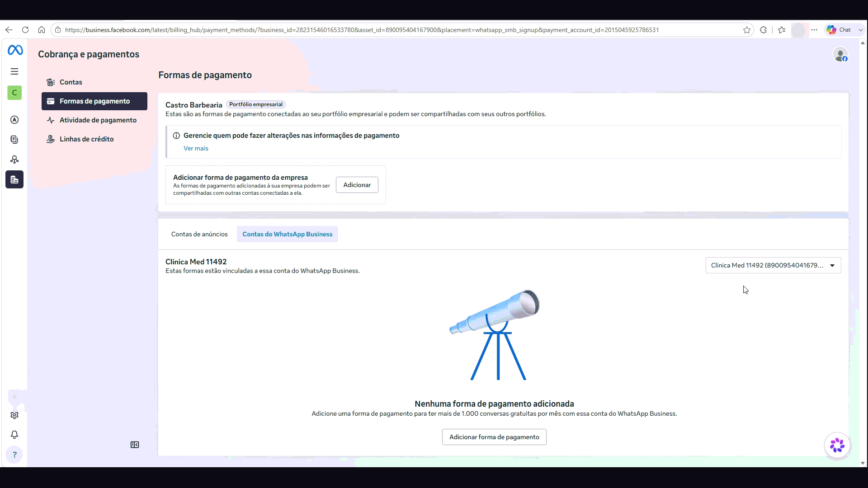Open the connected-nodes icon in left rail
This screenshot has width=868, height=488.
14,160
